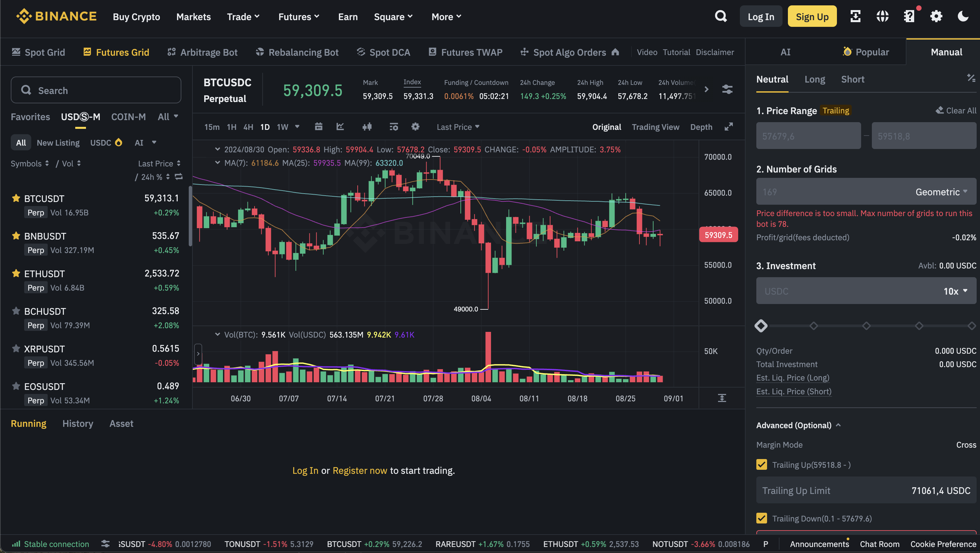980x553 pixels.
Task: Open the 10x leverage dropdown
Action: click(956, 291)
